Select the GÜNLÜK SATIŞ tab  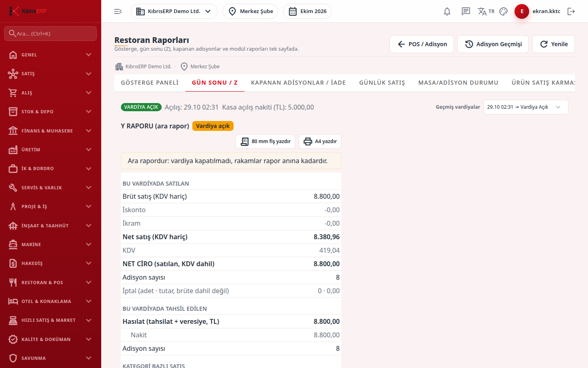[x=382, y=83]
